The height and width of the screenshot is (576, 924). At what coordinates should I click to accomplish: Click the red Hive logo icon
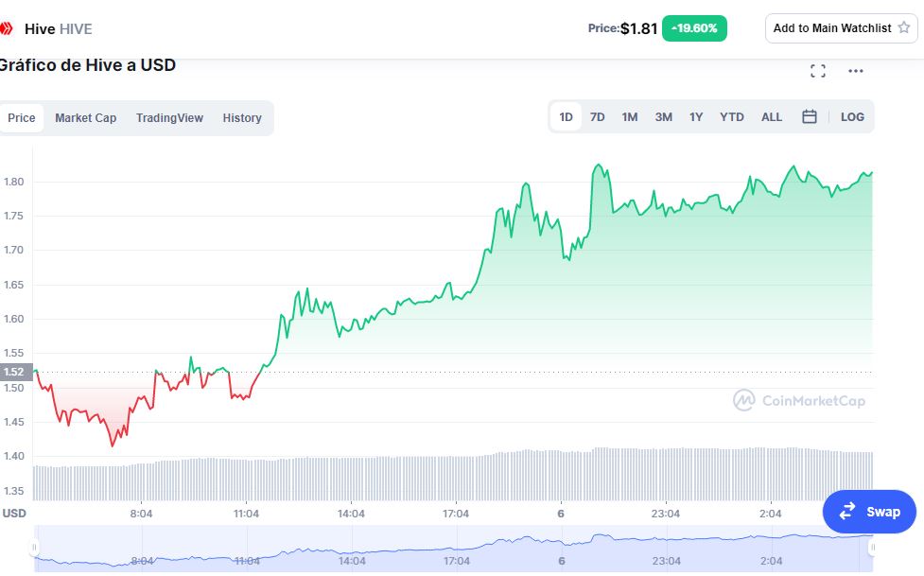[6, 28]
